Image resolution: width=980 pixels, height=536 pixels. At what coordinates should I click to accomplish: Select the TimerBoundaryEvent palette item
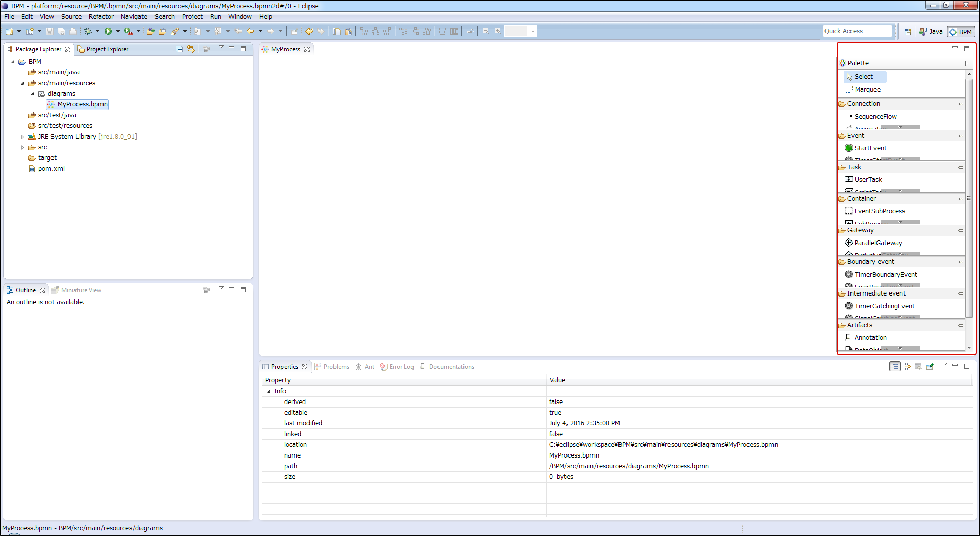[x=881, y=275]
